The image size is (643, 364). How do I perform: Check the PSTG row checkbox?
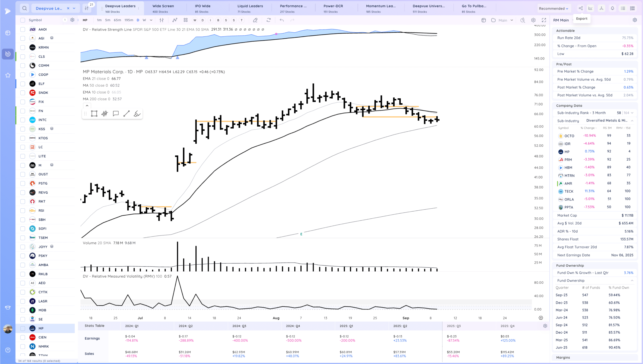pyautogui.click(x=23, y=184)
